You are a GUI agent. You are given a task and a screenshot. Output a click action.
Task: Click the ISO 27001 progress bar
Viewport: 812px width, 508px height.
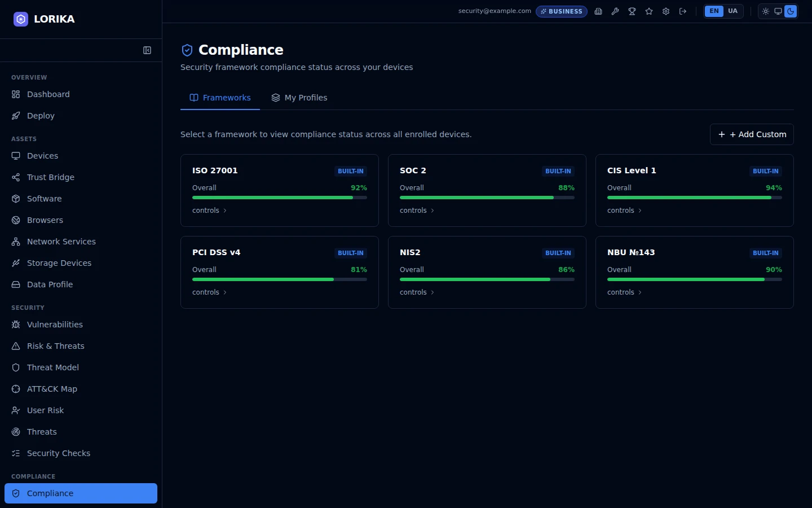coord(280,198)
